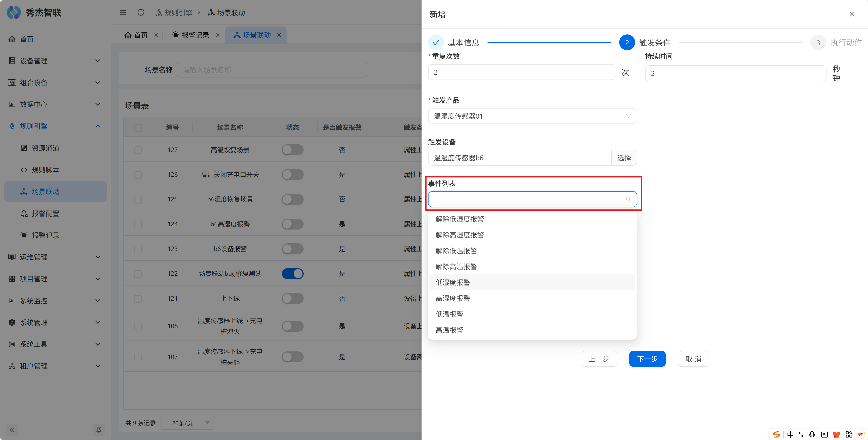868x440 pixels.
Task: Click the microphone icon in input toolbar
Action: [812, 434]
